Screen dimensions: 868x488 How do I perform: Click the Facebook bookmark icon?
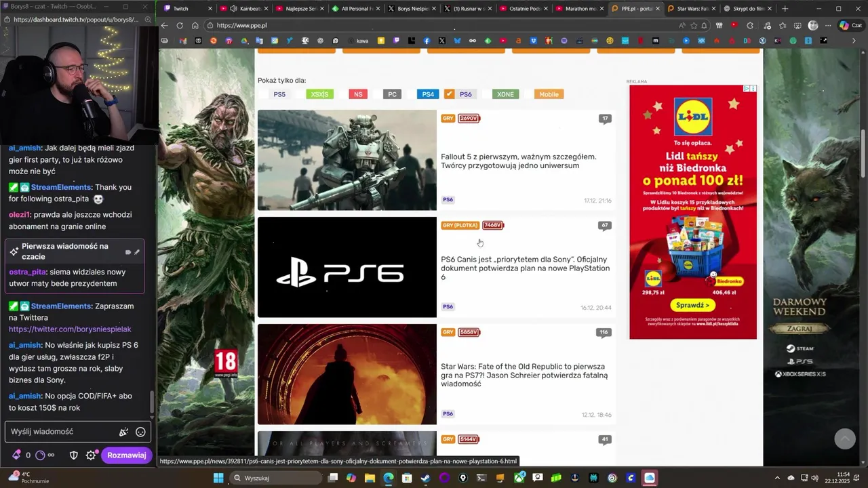click(427, 41)
